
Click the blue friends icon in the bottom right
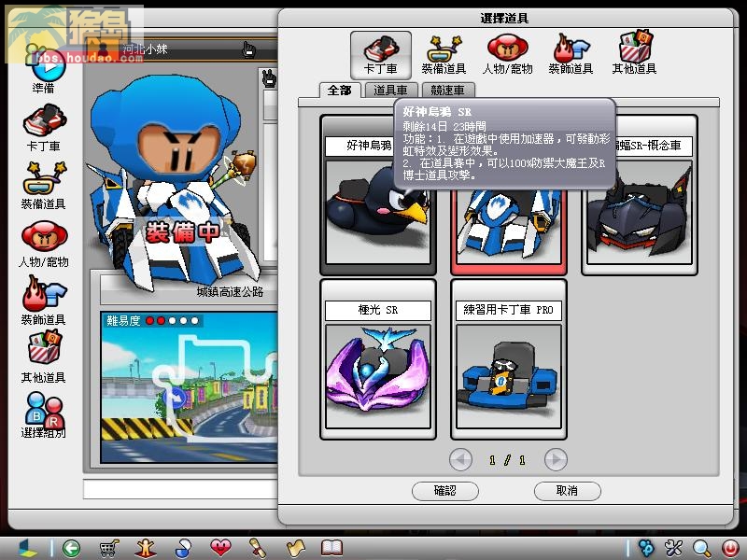point(646,548)
